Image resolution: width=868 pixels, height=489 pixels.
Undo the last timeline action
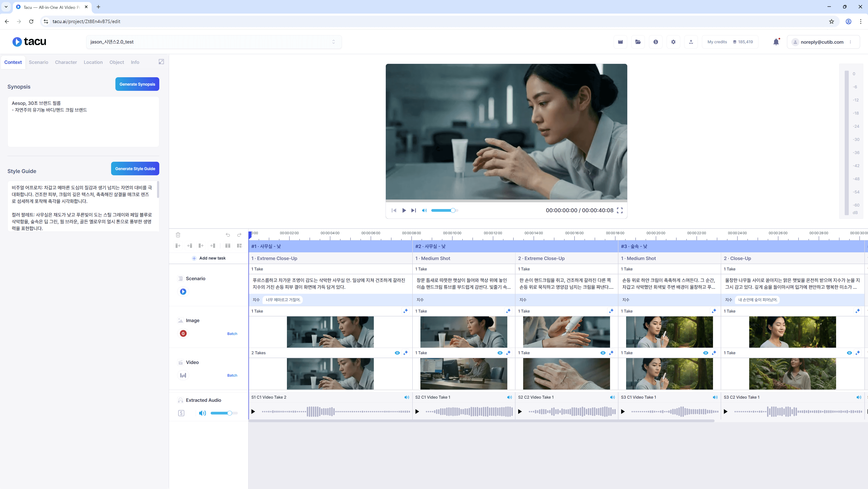tap(228, 235)
